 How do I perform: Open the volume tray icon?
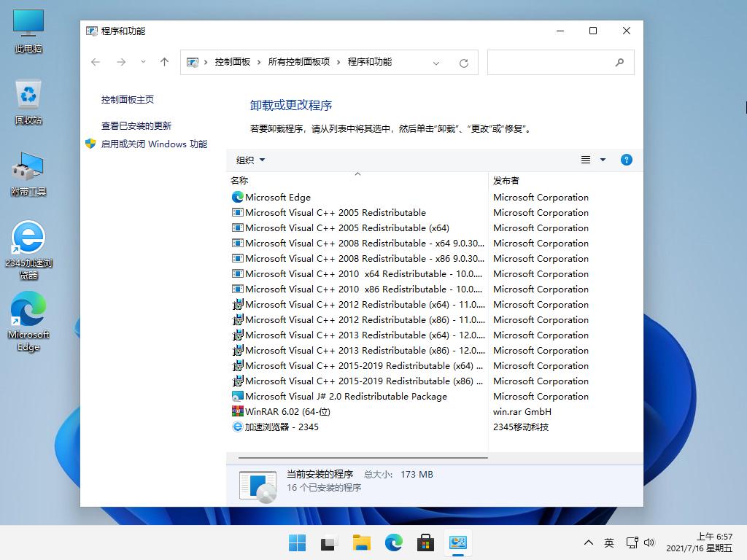tap(649, 542)
